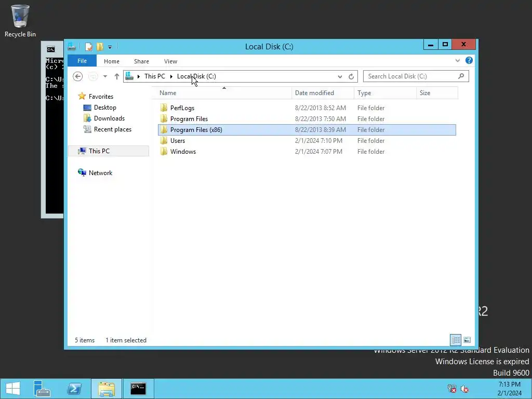This screenshot has width=532, height=399.
Task: Open the recent locations dropdown arrow
Action: [x=105, y=76]
